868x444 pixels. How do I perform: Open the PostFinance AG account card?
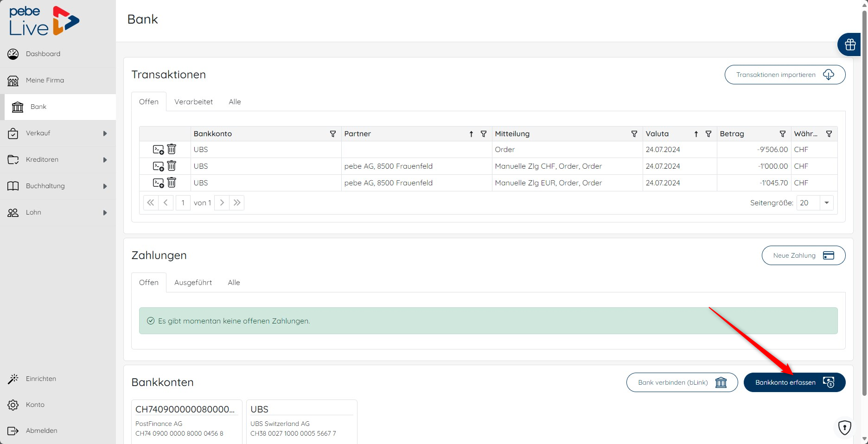[x=186, y=422]
